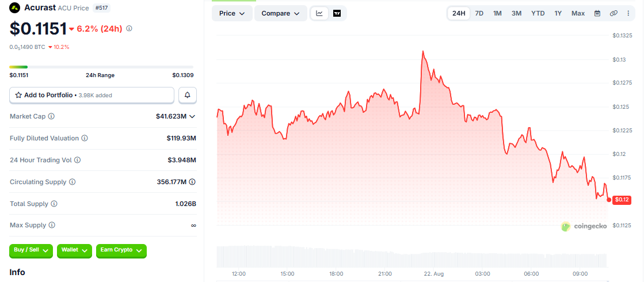Open the Earn Crypto dropdown
Screen dimensions: 644x282
pyautogui.click(x=121, y=250)
